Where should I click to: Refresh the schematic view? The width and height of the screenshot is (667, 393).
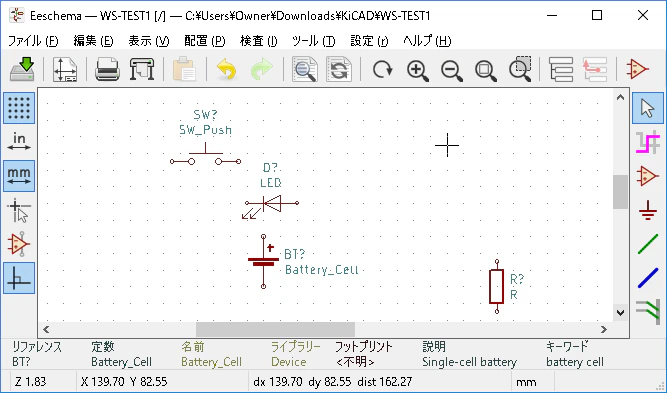point(382,69)
